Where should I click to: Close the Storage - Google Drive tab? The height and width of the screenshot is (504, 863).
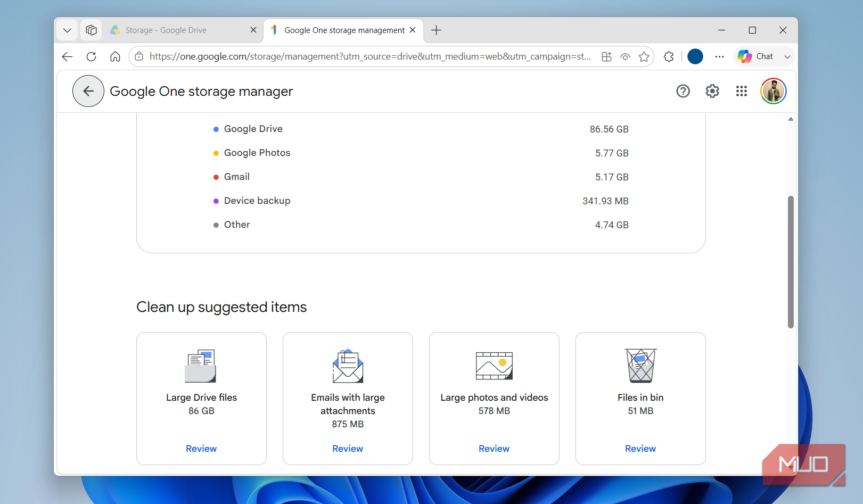click(253, 30)
